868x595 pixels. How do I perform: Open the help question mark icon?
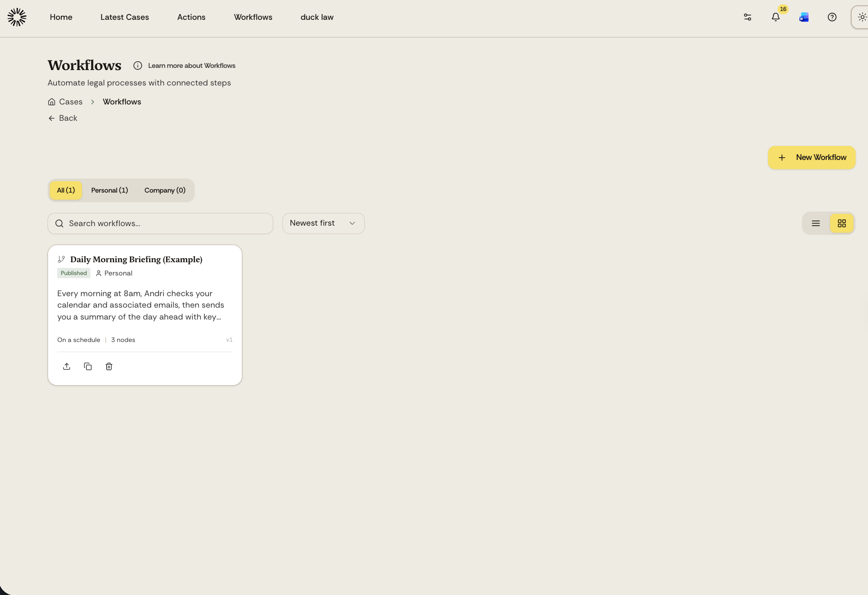pos(832,17)
